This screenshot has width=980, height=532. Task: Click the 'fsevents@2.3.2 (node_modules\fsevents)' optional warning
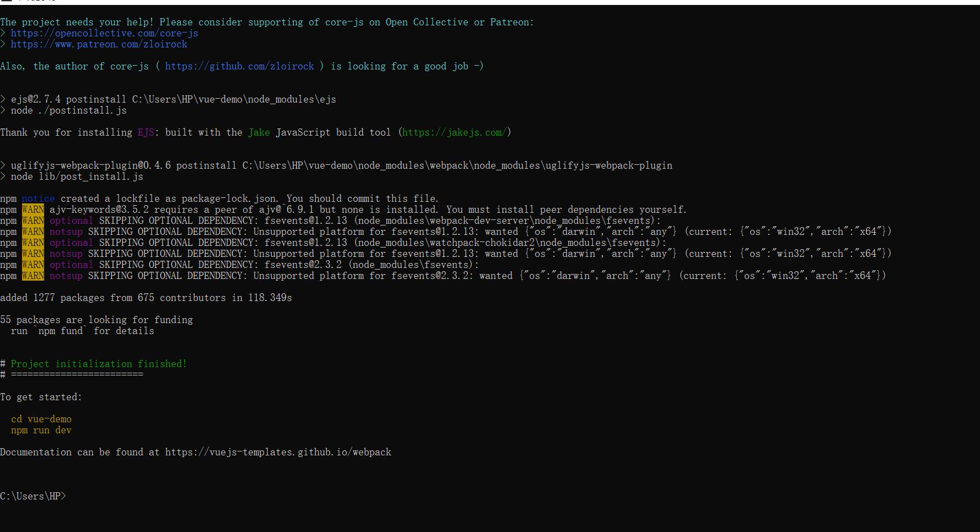tap(240, 265)
